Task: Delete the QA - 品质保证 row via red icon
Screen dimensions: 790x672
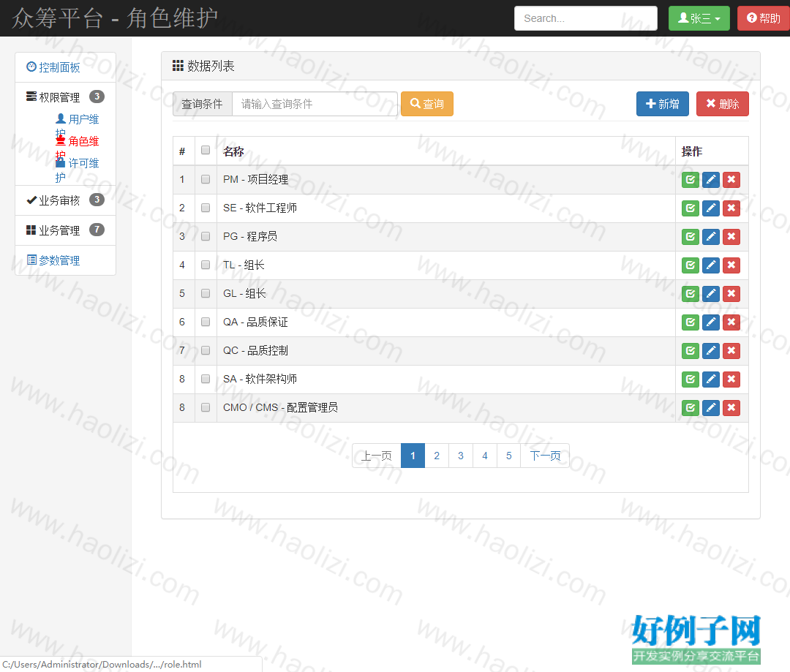Action: pos(731,322)
